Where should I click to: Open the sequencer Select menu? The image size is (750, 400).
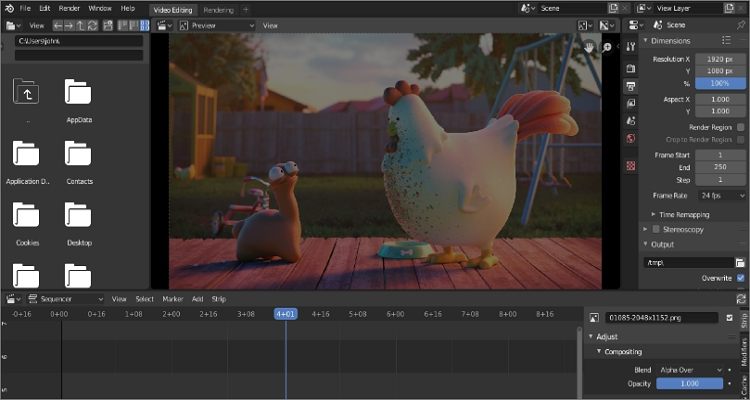[144, 299]
